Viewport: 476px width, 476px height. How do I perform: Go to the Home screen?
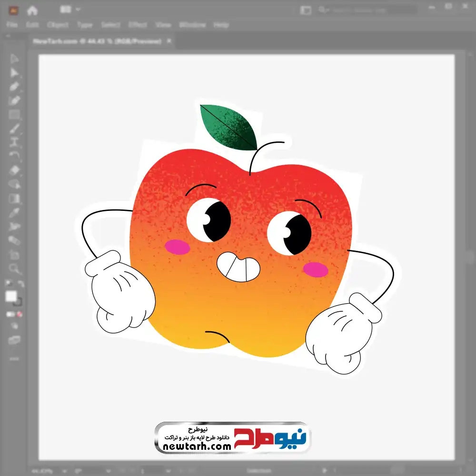(x=32, y=10)
